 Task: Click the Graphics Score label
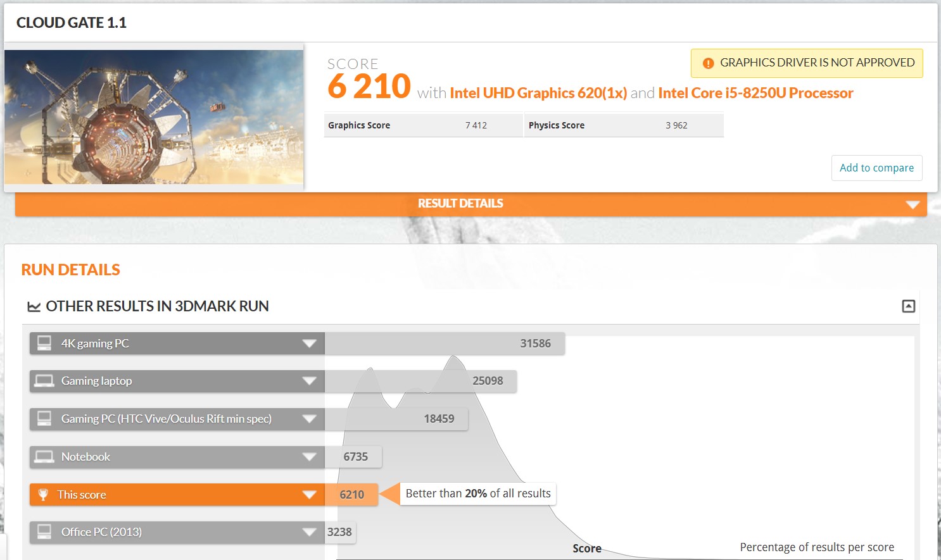[359, 125]
